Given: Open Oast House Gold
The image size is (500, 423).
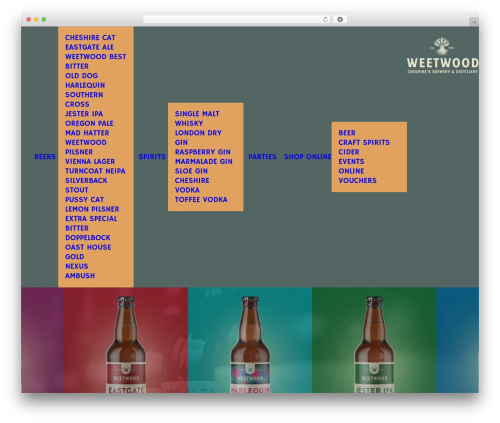Looking at the screenshot, I should [x=88, y=252].
